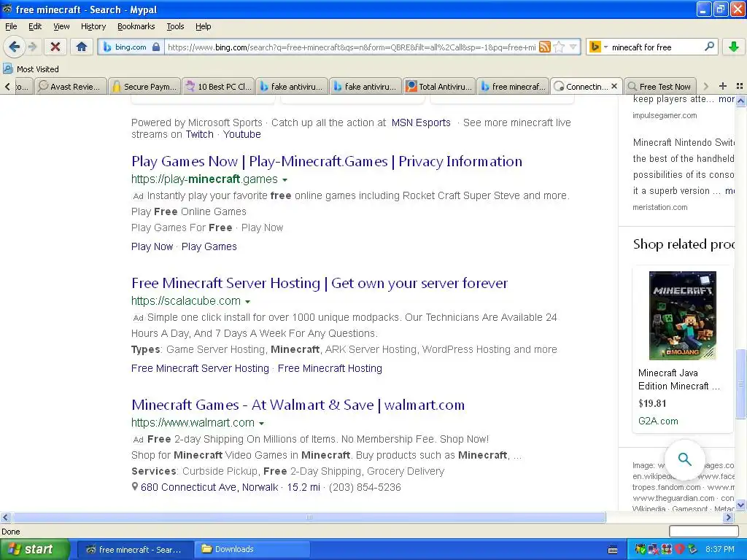Expand www.walmart.com URL dropdown arrow
747x560 pixels.
[x=262, y=424]
